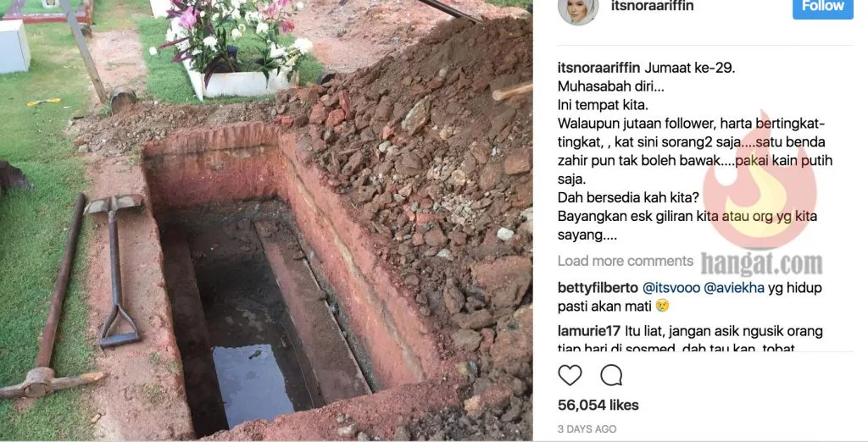Screen dimensions: 868x442
Task: Open the comment bubble icon
Action: pyautogui.click(x=611, y=375)
